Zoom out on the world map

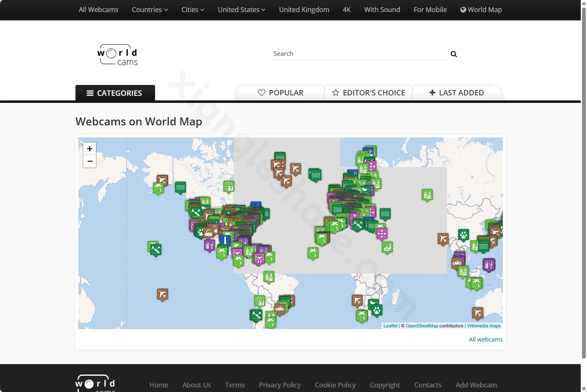90,161
